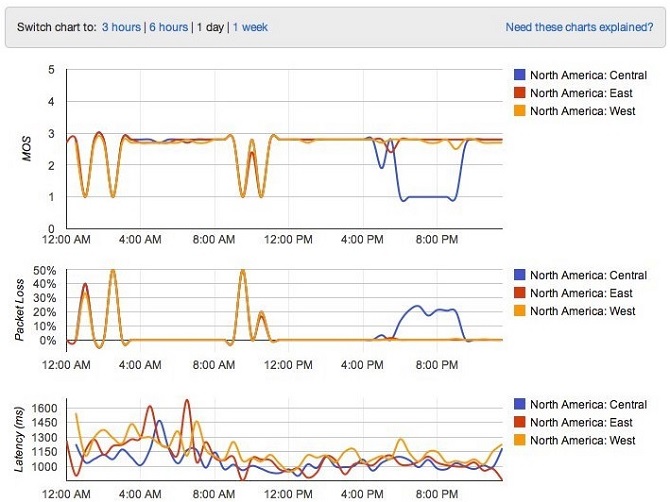
Task: Click the MOS axis title
Action: click(27, 149)
